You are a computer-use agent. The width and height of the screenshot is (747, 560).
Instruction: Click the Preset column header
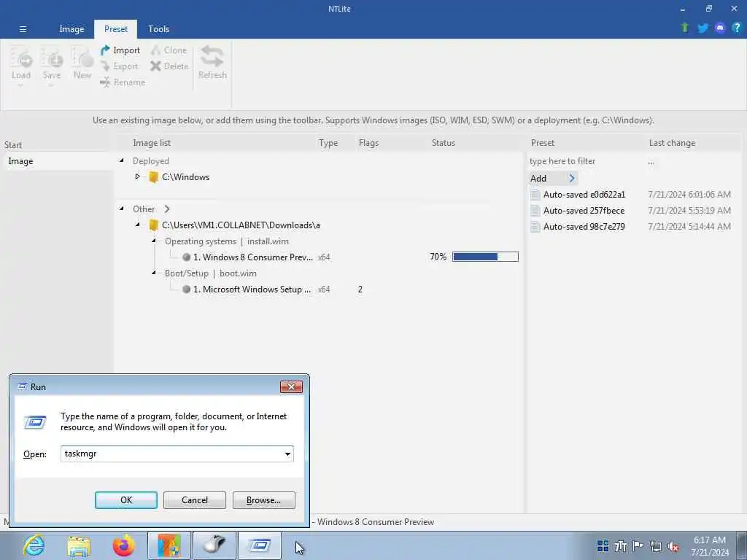[543, 143]
